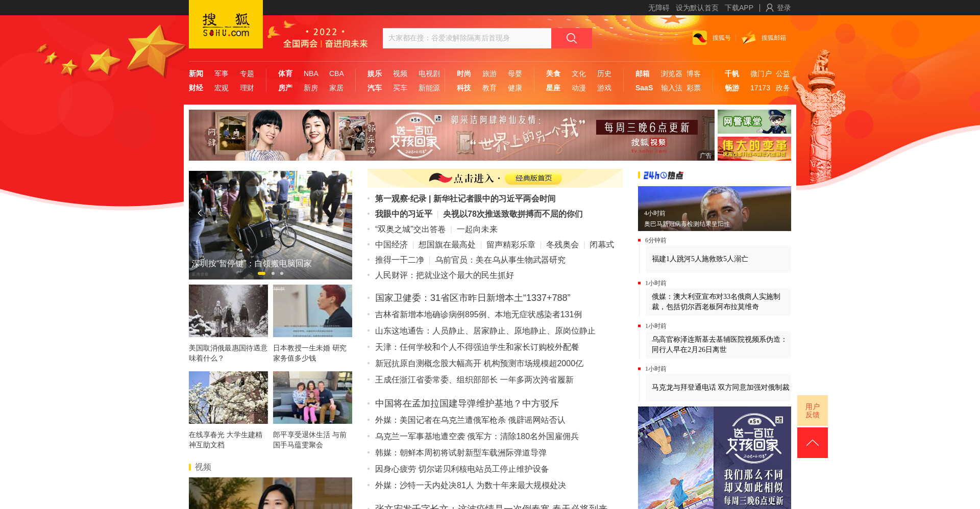Click 无障碍 in the top bar

pyautogui.click(x=658, y=8)
